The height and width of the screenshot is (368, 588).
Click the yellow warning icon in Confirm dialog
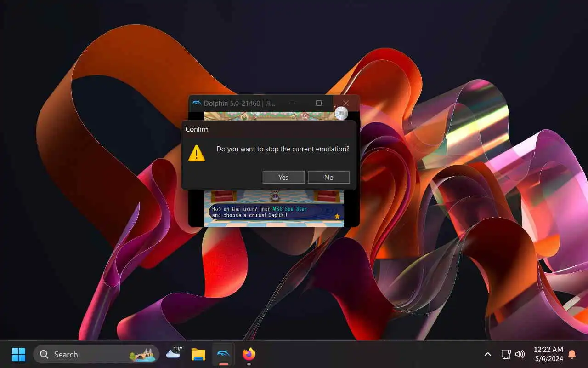click(197, 153)
